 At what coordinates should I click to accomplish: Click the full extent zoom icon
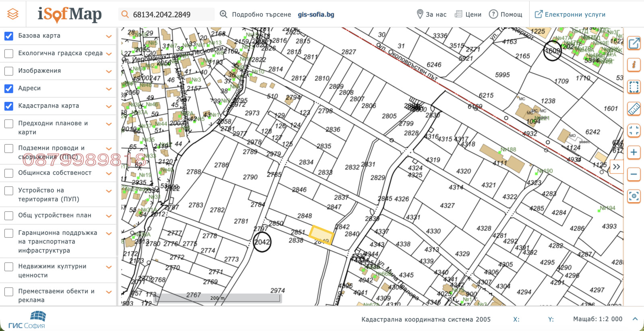[634, 130]
